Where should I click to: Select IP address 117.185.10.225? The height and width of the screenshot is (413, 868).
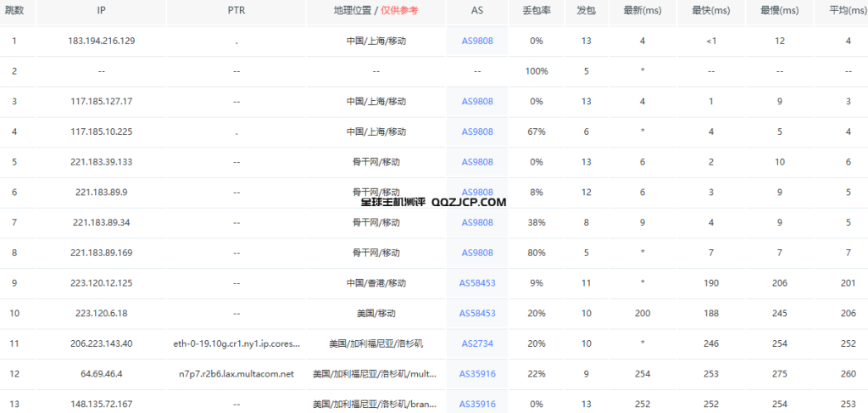point(102,131)
